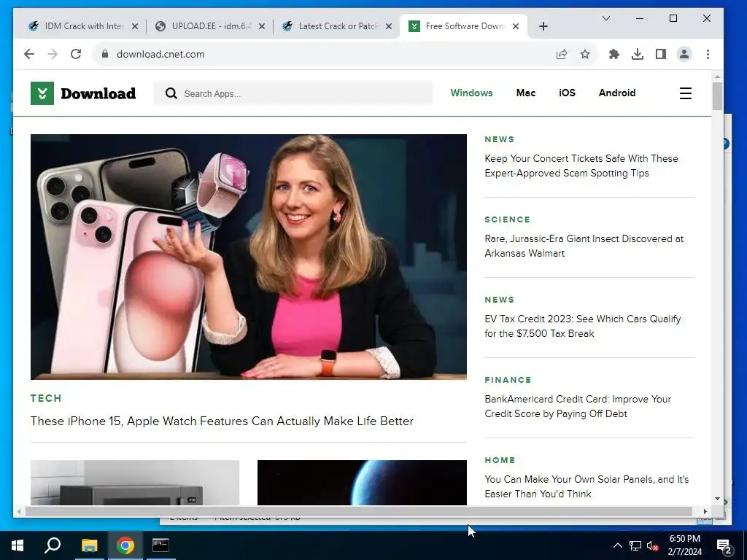The height and width of the screenshot is (560, 747).
Task: Click the FINANCE category label
Action: [508, 380]
